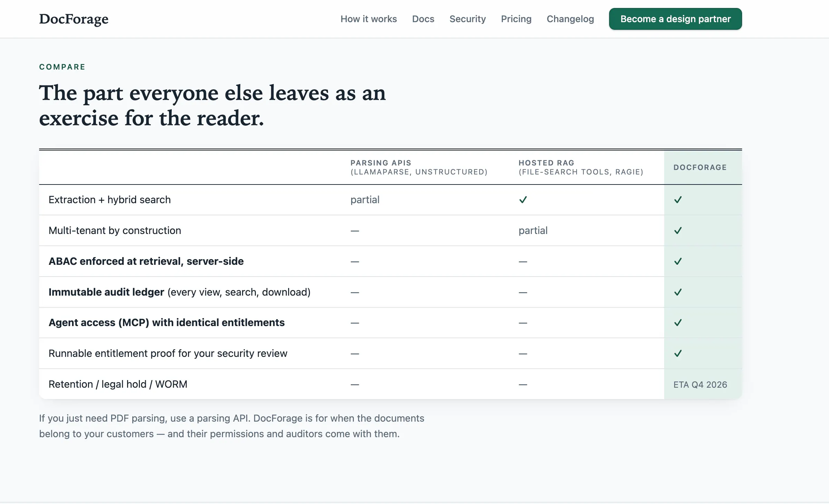This screenshot has height=504, width=829.
Task: Open the DocForage home logo
Action: point(74,19)
